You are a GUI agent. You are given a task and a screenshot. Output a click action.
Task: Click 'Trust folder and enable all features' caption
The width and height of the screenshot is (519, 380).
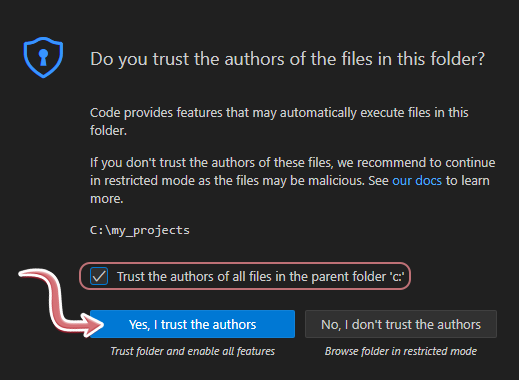(x=192, y=351)
